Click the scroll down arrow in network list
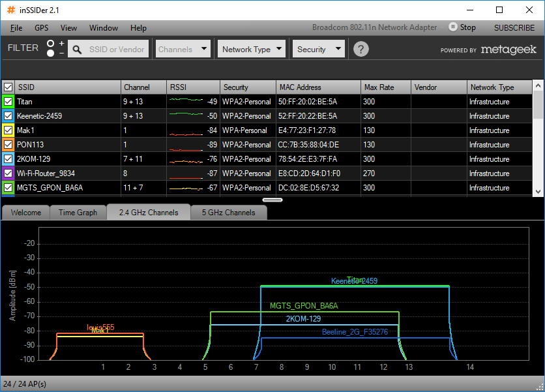 (538, 191)
